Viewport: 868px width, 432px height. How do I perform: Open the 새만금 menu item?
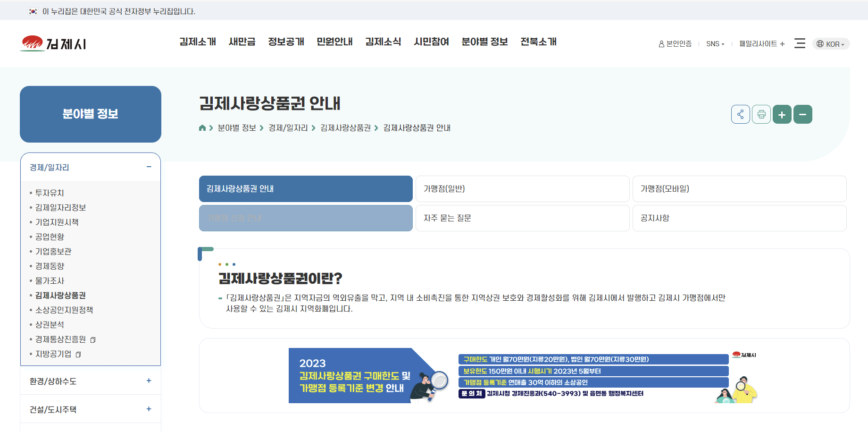point(242,42)
